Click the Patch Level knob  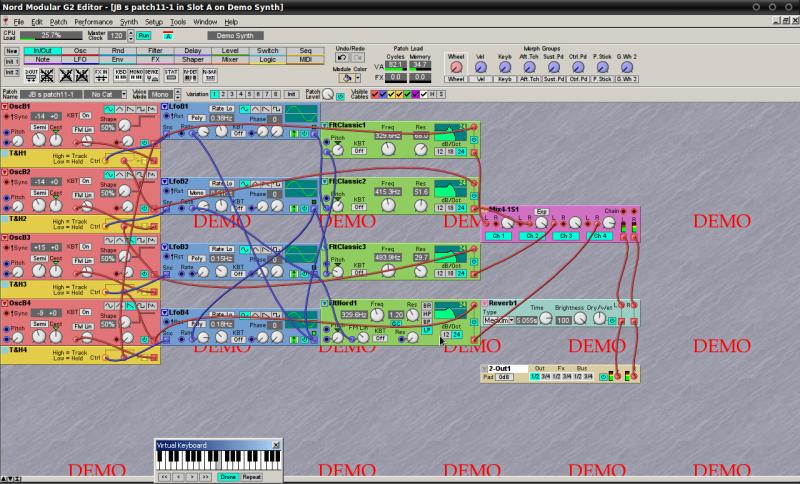(328, 94)
